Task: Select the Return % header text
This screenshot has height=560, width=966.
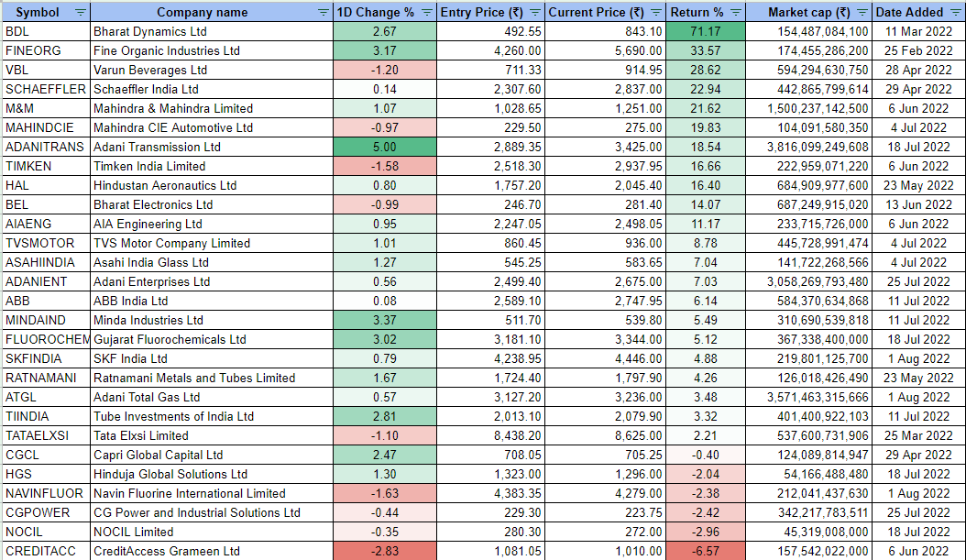Action: (697, 12)
